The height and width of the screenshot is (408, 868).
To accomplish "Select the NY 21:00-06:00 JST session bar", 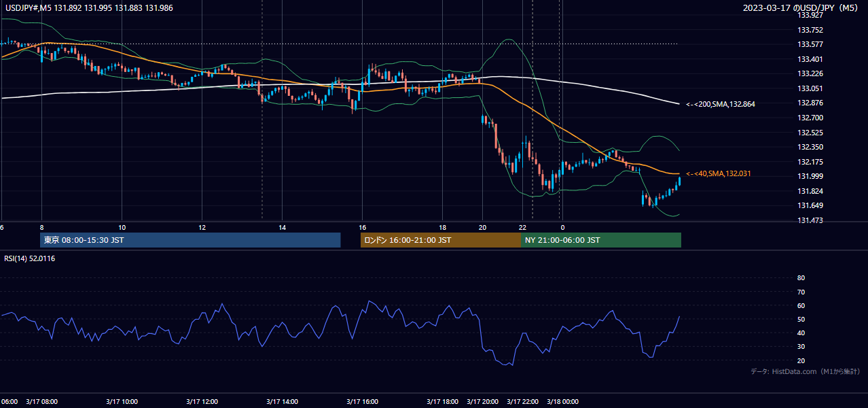I will (x=601, y=240).
